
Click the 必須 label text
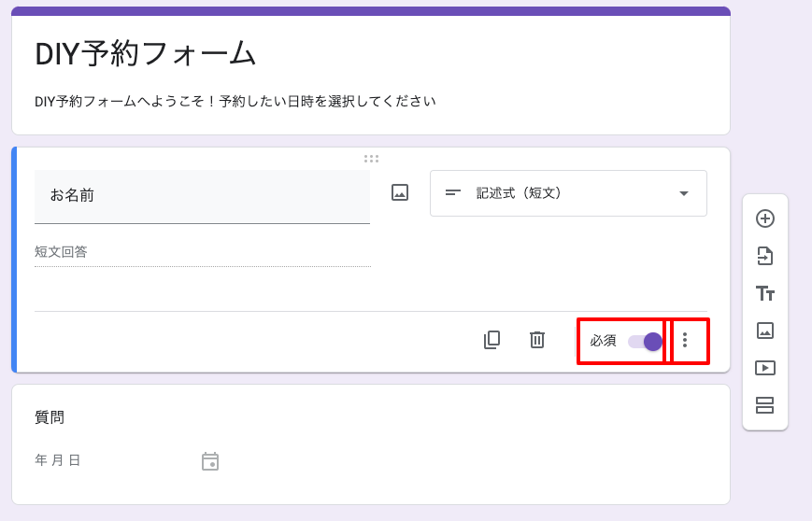coord(603,341)
